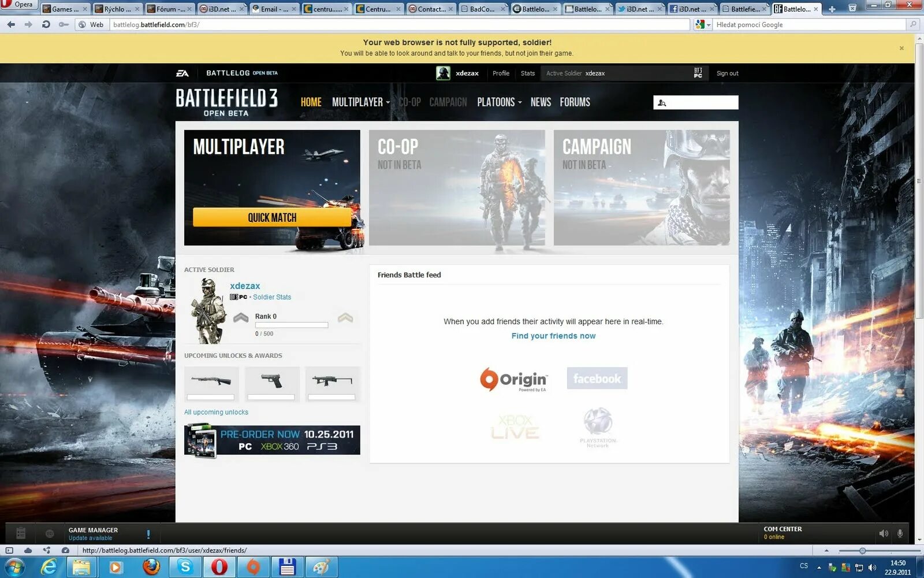
Task: Open a new browser tab with the plus button
Action: (x=832, y=9)
